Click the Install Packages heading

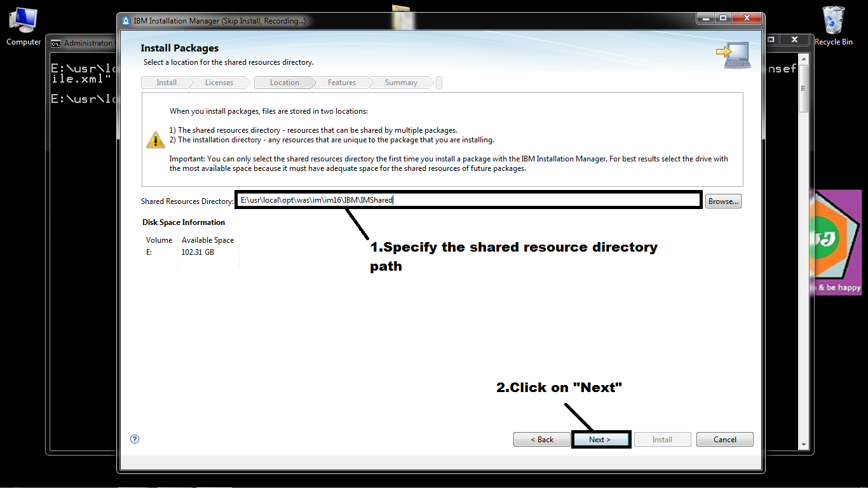[180, 48]
